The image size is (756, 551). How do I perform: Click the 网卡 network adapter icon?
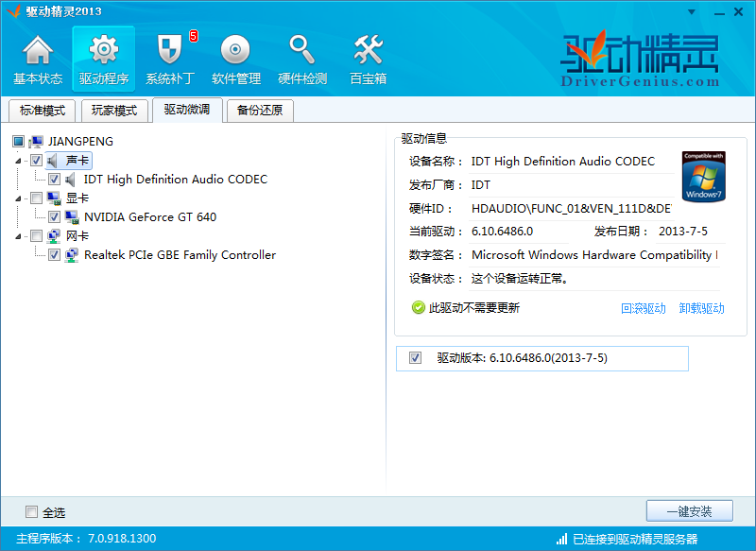pos(54,235)
